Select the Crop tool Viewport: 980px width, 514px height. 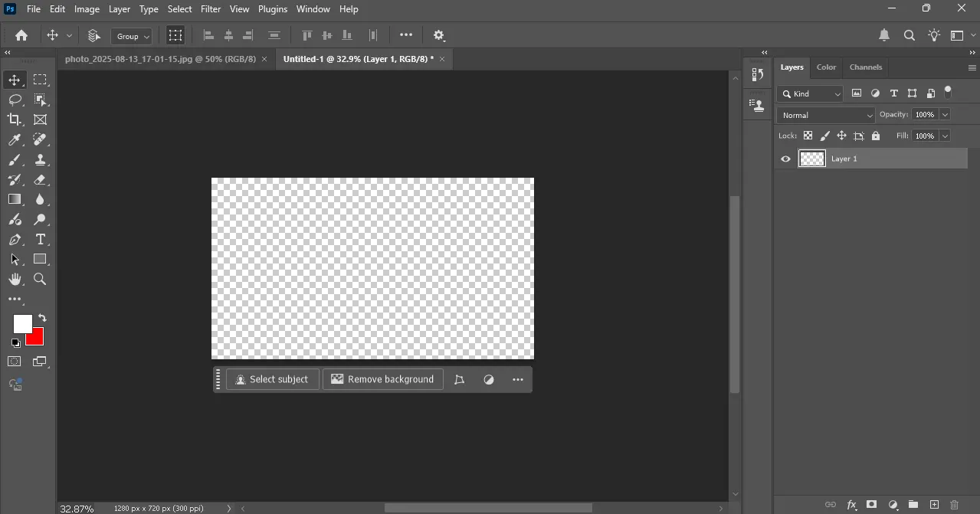(15, 119)
